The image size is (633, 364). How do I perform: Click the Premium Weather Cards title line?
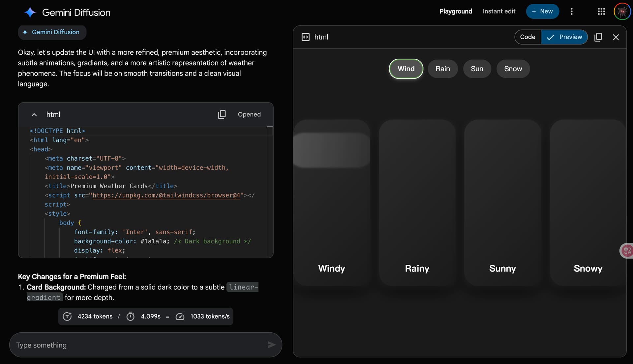pos(111,186)
